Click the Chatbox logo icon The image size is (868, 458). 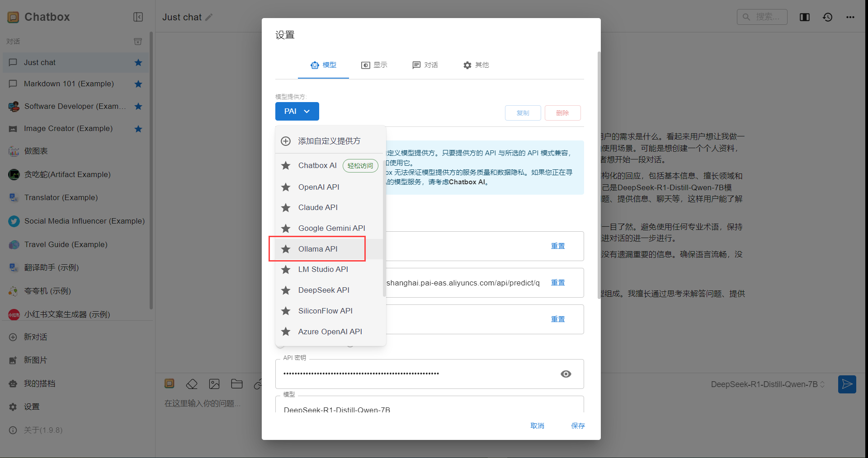coord(13,17)
